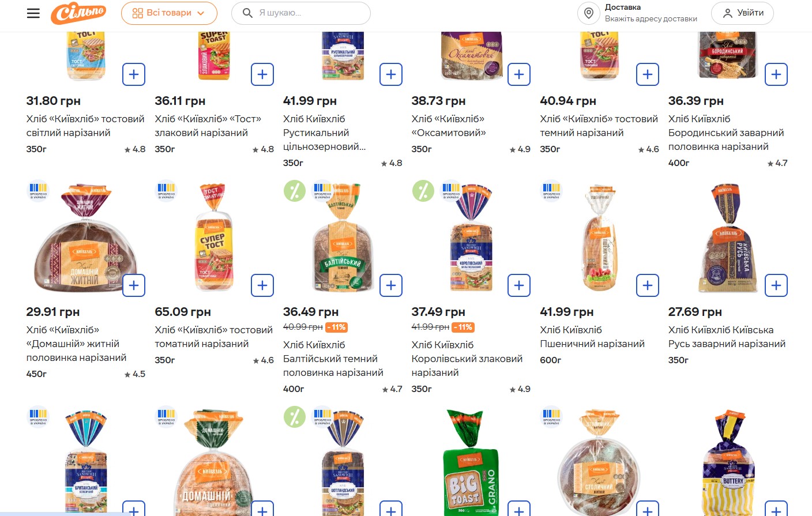Image resolution: width=812 pixels, height=516 pixels.
Task: Expand the Всі товари dropdown
Action: tap(168, 13)
